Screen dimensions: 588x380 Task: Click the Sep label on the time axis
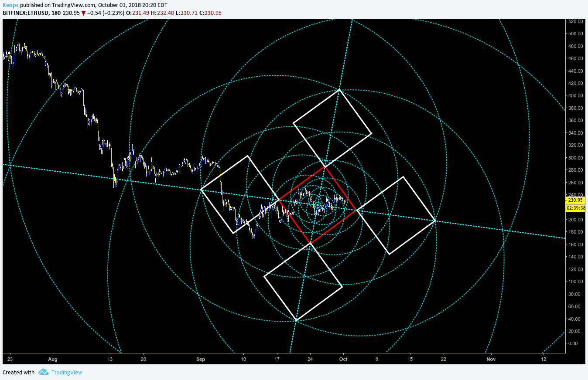[x=201, y=360]
